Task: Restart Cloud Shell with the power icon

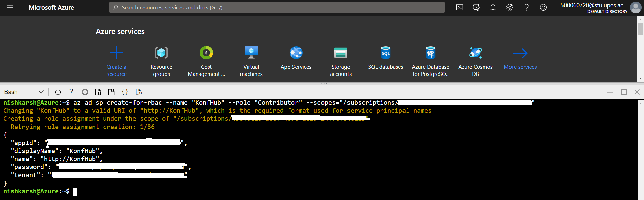Action: 58,92
